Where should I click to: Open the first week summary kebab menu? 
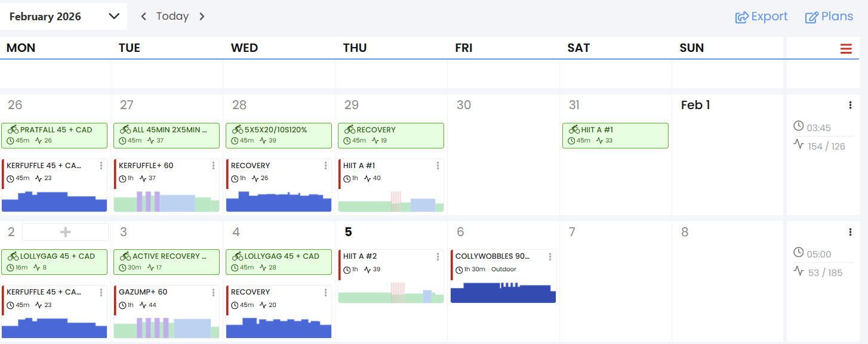850,106
